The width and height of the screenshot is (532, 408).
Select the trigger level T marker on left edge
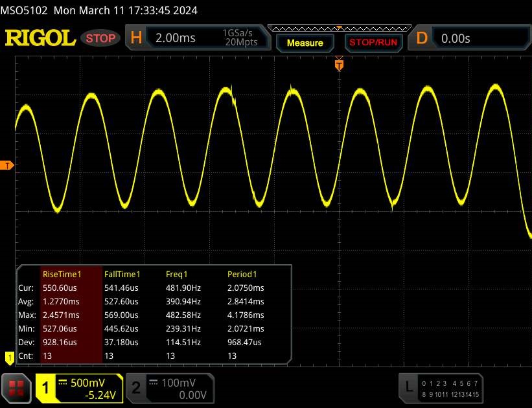6,166
